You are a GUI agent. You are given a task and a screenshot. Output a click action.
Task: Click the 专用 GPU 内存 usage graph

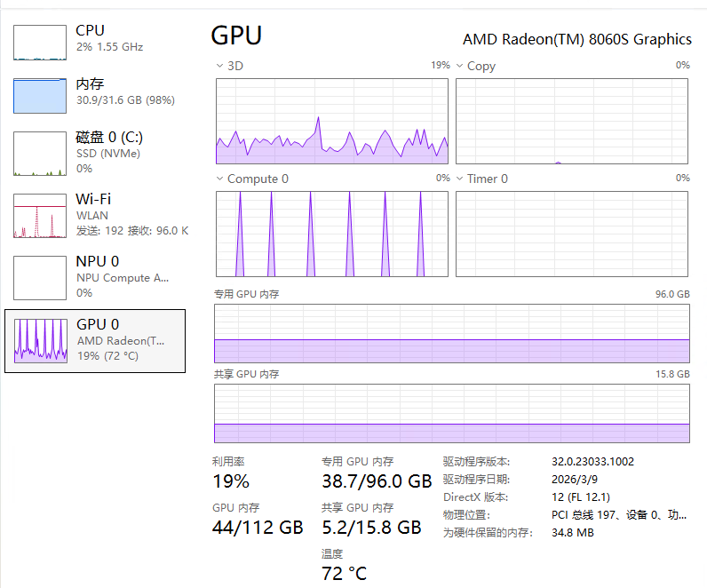(451, 334)
